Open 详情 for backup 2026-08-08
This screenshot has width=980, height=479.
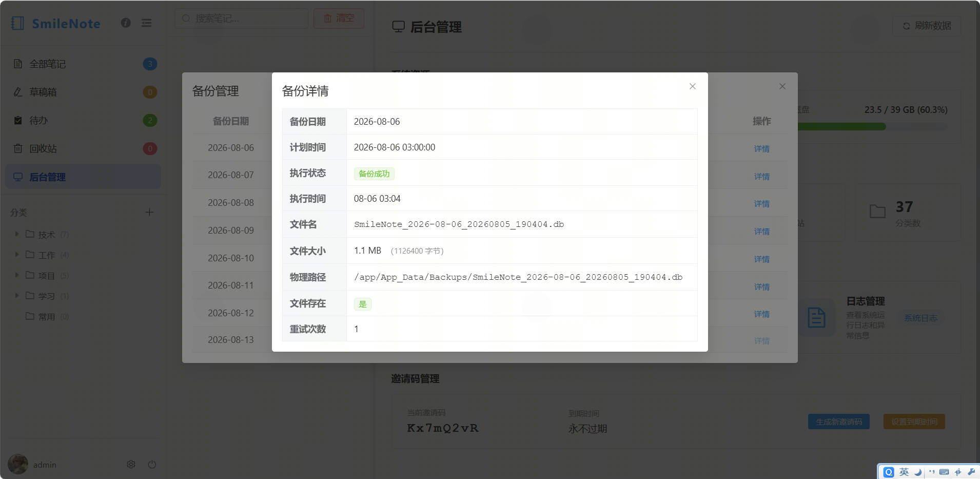[x=761, y=204]
